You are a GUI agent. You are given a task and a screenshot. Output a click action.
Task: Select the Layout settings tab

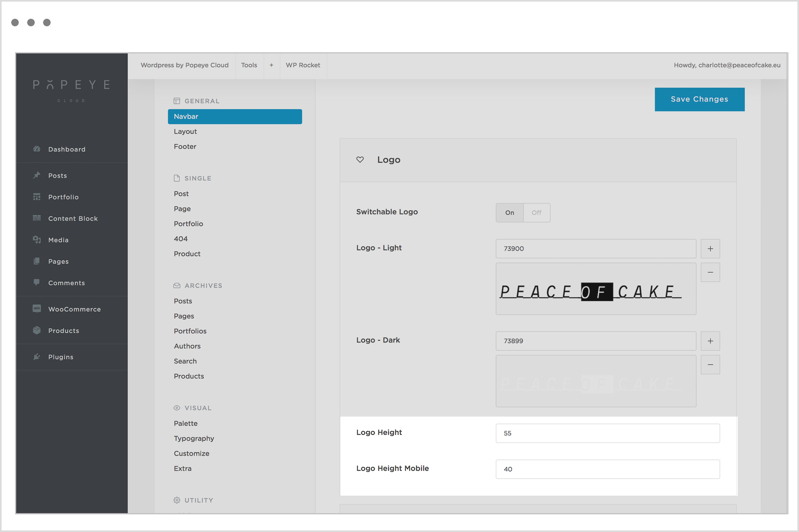tap(185, 132)
